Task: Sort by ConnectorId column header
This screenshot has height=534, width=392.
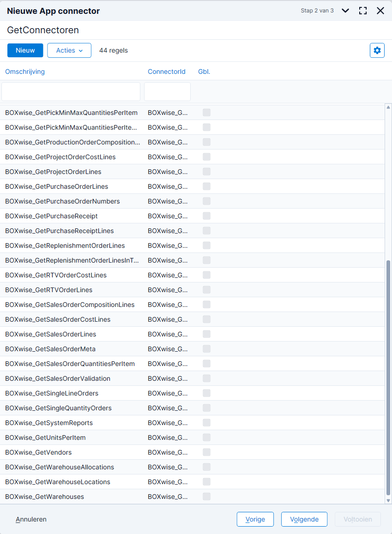Action: 167,72
